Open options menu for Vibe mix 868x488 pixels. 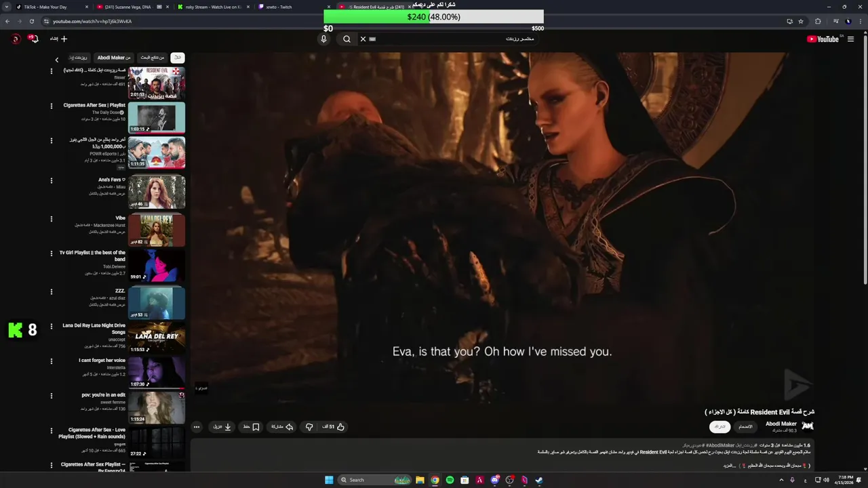coord(52,219)
